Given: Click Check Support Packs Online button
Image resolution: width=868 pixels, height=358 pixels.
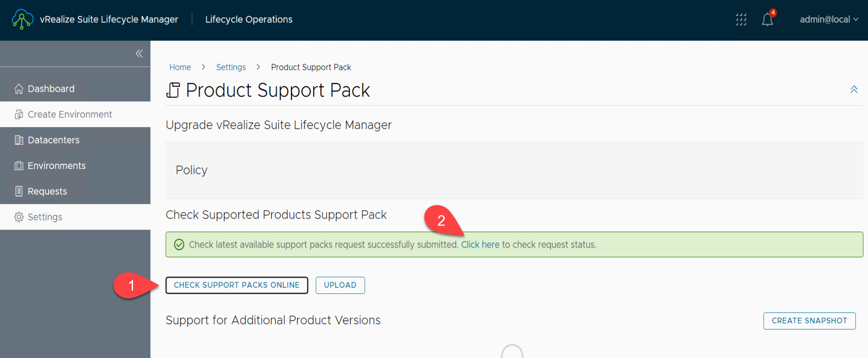Looking at the screenshot, I should click(x=237, y=285).
